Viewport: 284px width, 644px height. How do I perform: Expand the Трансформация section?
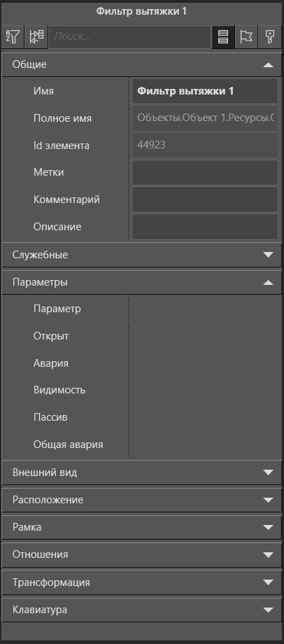click(268, 582)
